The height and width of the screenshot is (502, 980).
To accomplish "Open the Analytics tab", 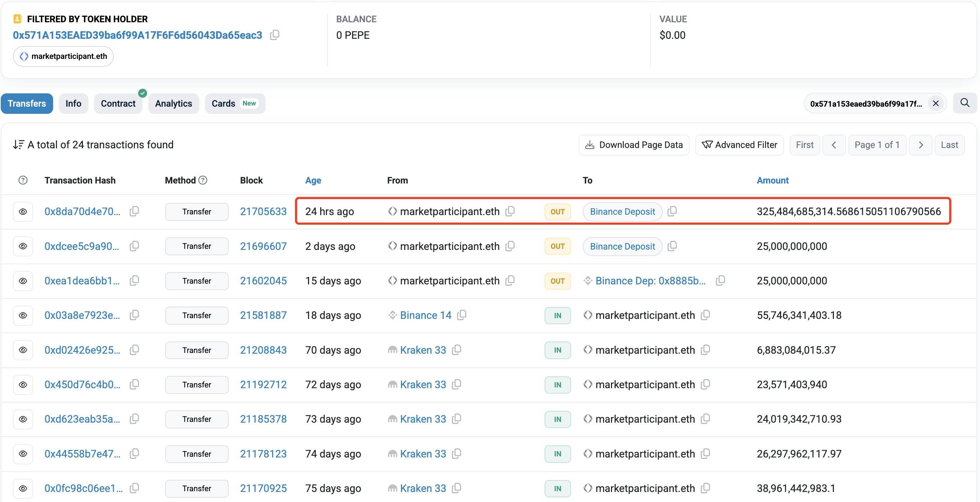I will 173,103.
